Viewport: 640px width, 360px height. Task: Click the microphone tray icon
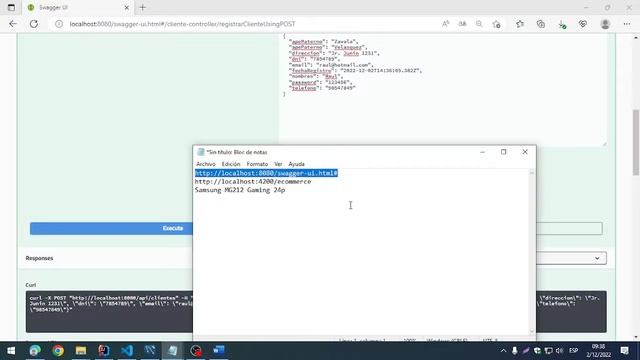515,351
